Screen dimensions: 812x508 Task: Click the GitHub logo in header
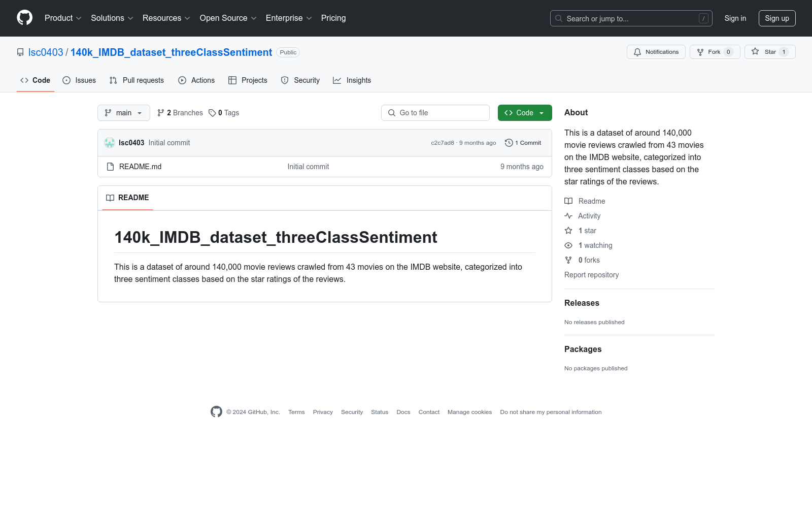point(24,18)
